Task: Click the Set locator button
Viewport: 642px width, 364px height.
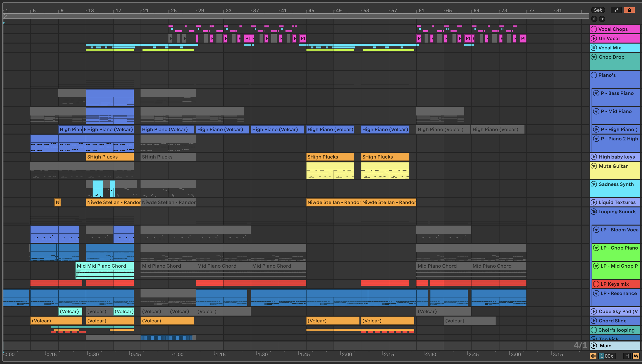Action: [x=598, y=10]
